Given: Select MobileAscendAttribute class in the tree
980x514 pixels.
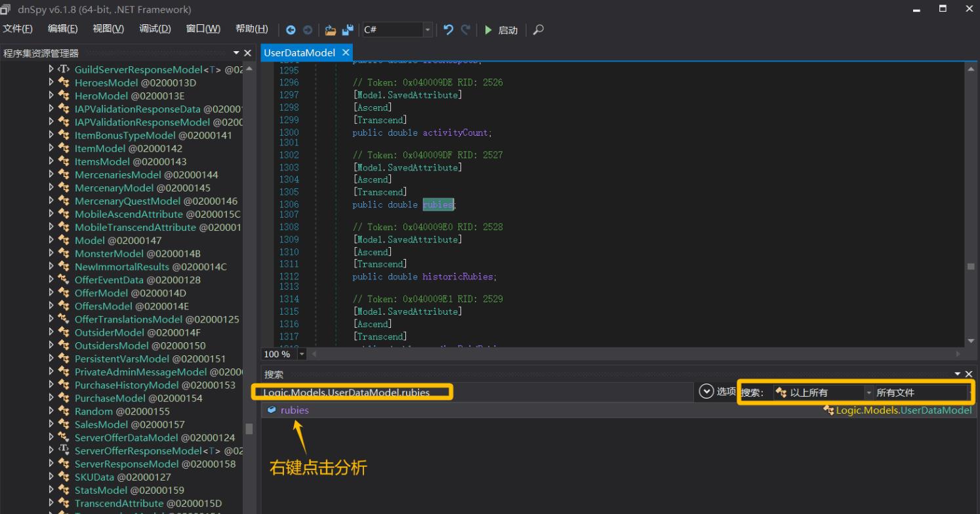Looking at the screenshot, I should pos(157,214).
